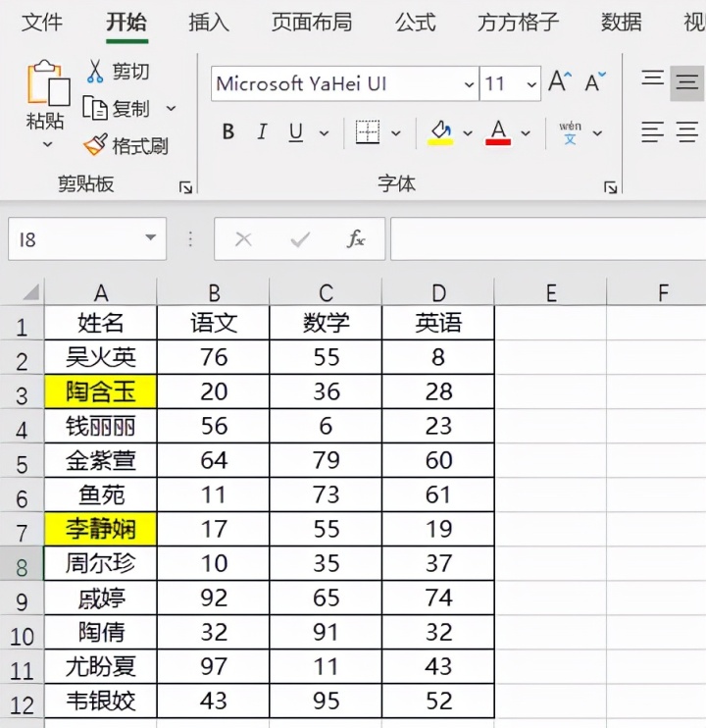706x728 pixels.
Task: Expand border style dropdown arrow
Action: pyautogui.click(x=396, y=133)
